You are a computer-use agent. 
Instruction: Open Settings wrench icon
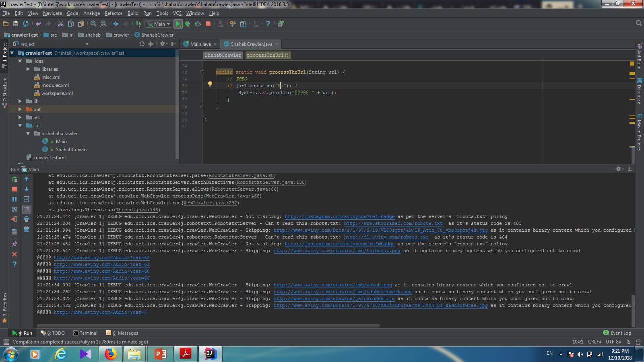[233, 24]
